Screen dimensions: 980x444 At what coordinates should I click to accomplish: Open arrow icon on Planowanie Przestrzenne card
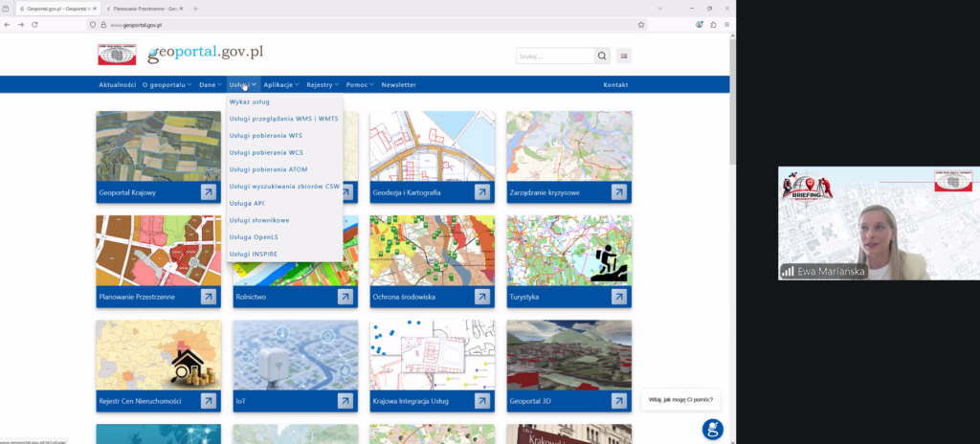(208, 297)
